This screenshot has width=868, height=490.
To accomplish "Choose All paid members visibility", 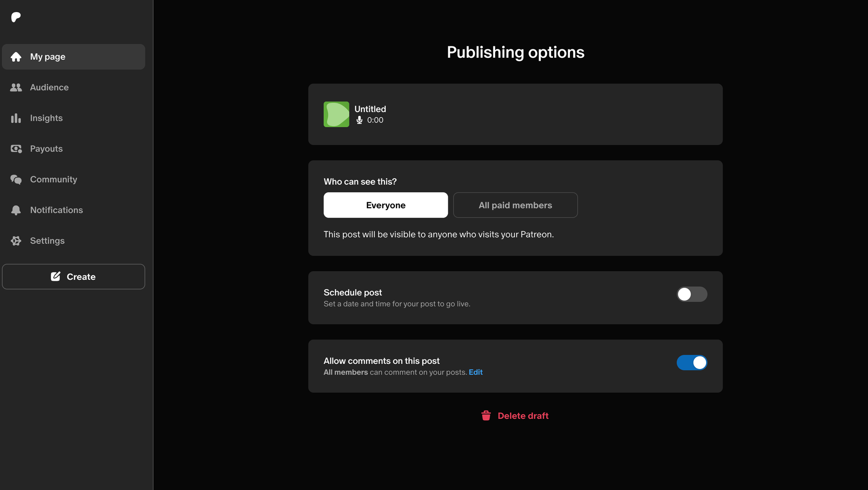I will (x=515, y=205).
